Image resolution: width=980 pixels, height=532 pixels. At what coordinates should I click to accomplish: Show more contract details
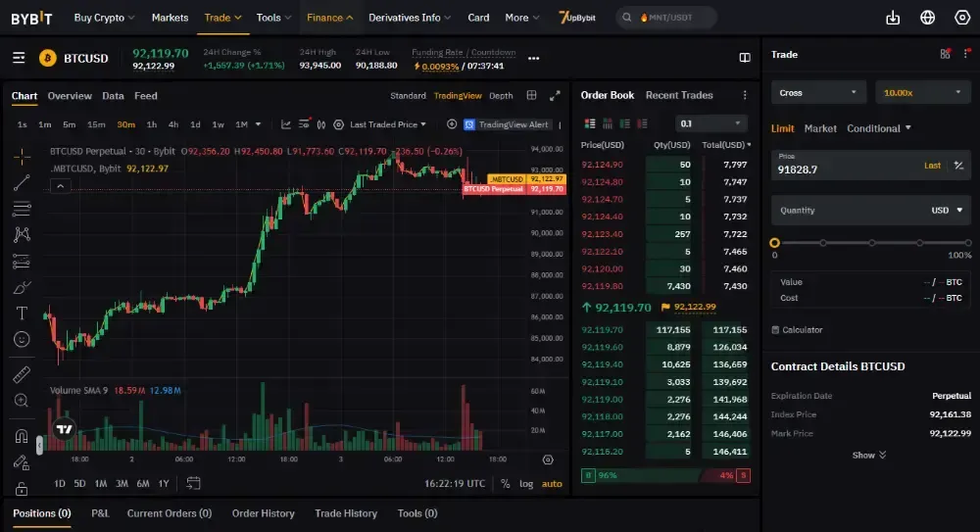(868, 456)
